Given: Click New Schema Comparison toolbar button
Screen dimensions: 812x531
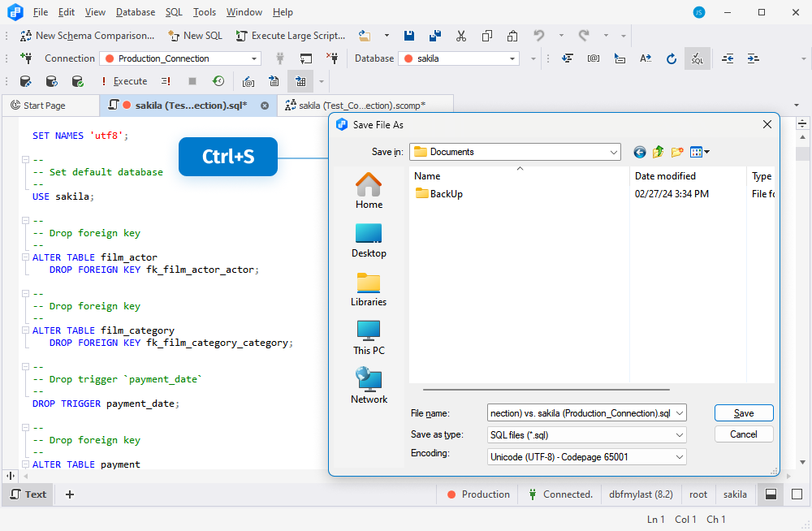Looking at the screenshot, I should pos(87,36).
